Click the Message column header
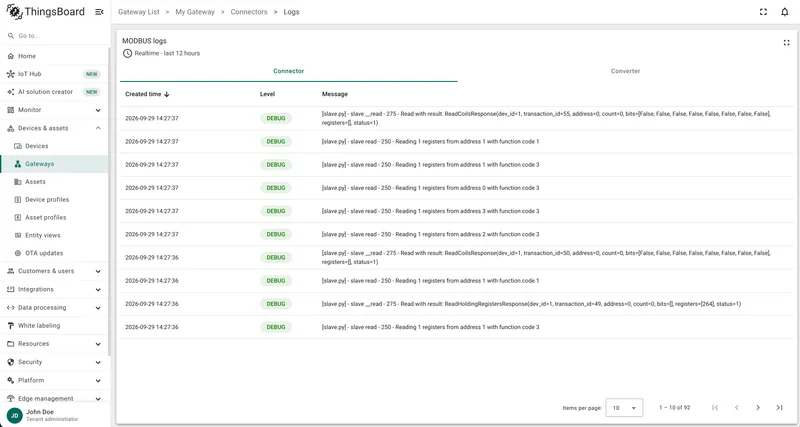The image size is (800, 427). click(335, 94)
